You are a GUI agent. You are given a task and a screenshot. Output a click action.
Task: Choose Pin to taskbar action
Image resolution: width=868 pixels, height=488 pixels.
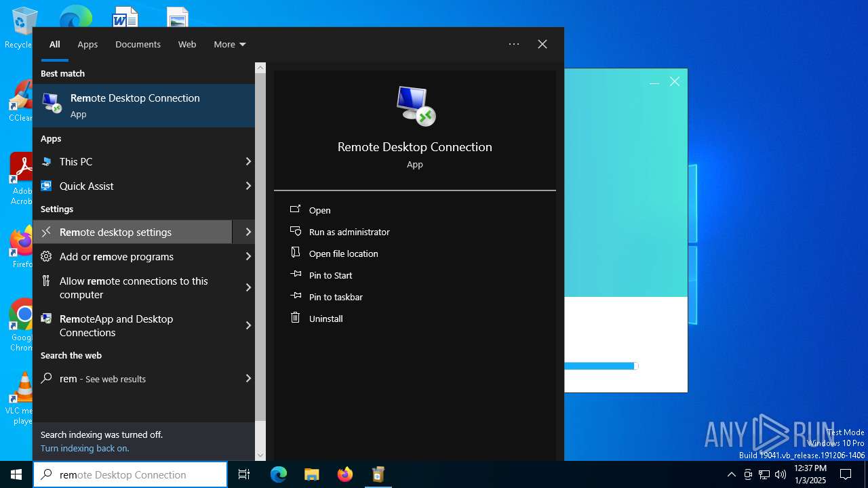(336, 297)
